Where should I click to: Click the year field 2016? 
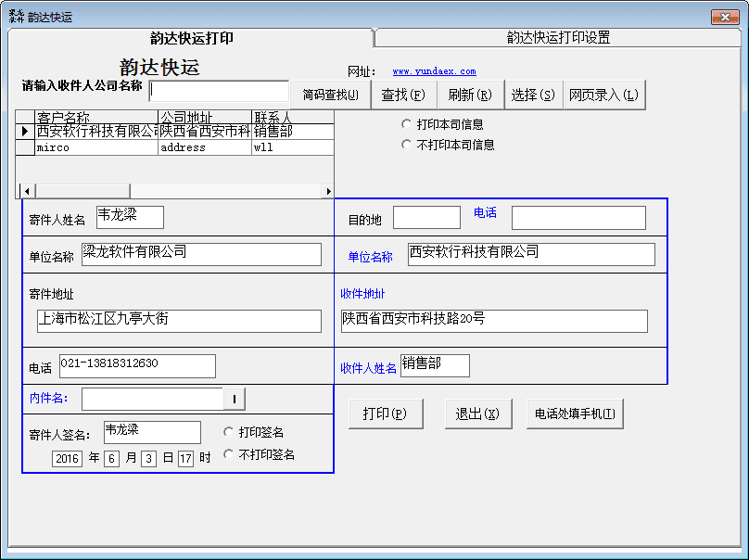pos(67,459)
